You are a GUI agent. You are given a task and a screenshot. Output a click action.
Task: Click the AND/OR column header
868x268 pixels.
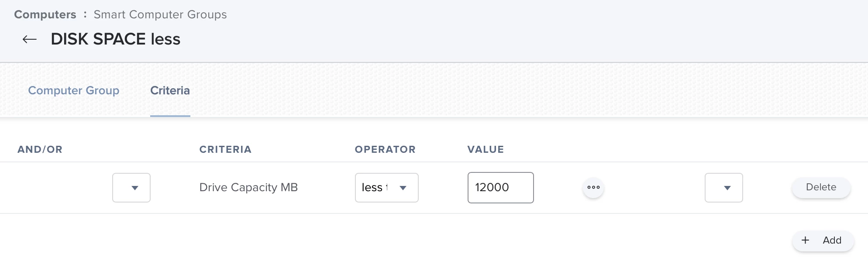40,149
